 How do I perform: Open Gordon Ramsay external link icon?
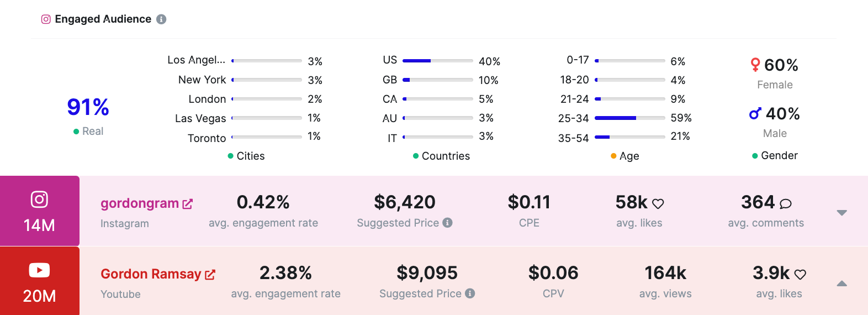pyautogui.click(x=210, y=275)
